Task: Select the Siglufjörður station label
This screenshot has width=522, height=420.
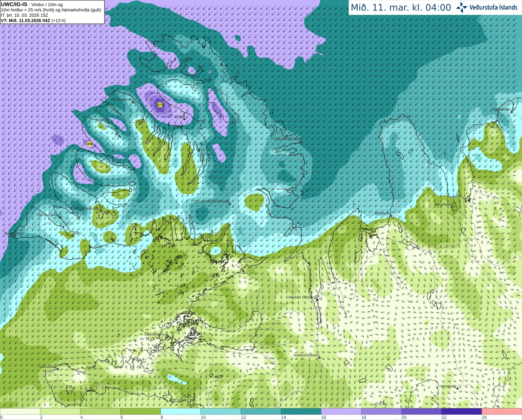Action: [501, 109]
